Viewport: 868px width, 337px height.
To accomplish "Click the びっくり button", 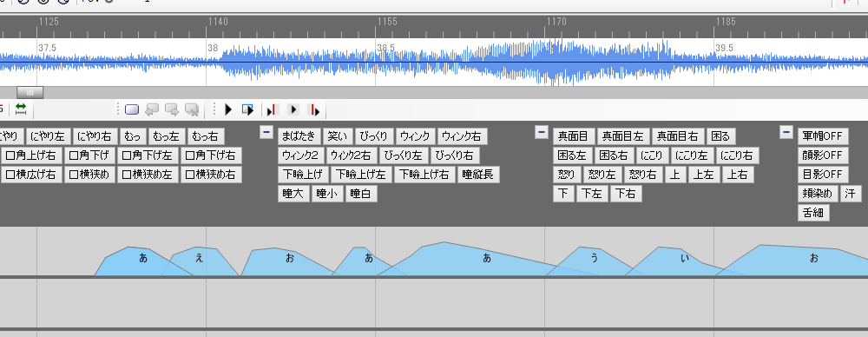I will [374, 135].
